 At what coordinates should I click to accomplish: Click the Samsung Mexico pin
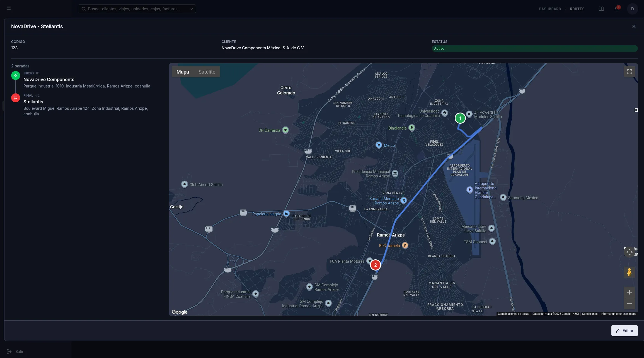pos(503,198)
